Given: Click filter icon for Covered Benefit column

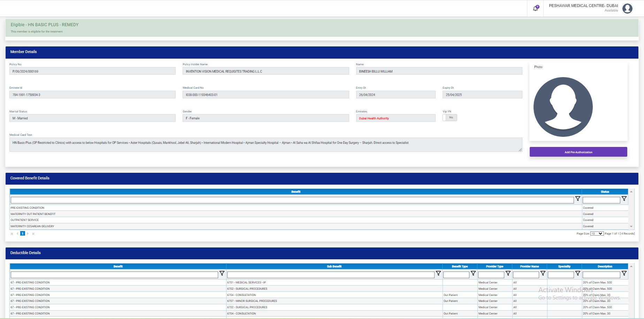Looking at the screenshot, I should coord(577,199).
